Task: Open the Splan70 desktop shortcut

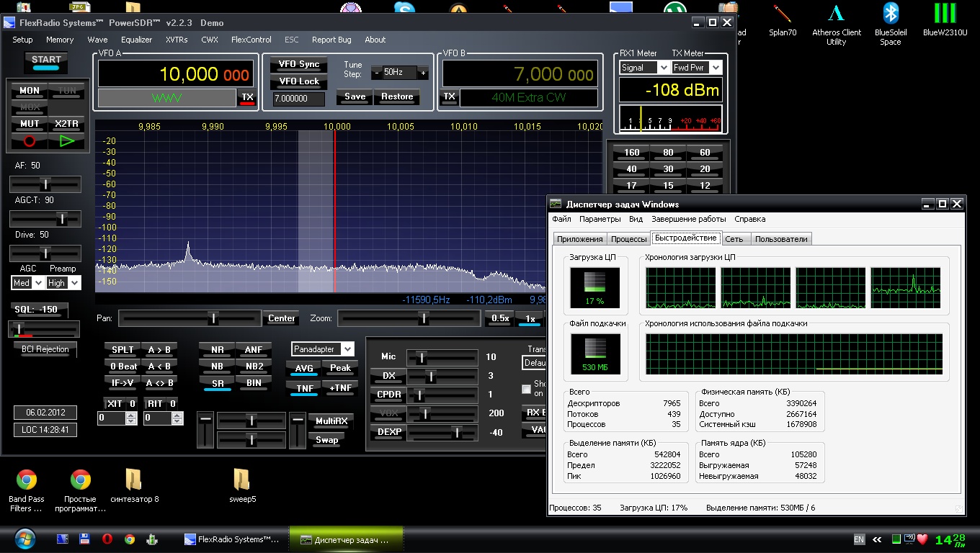Action: [783, 19]
